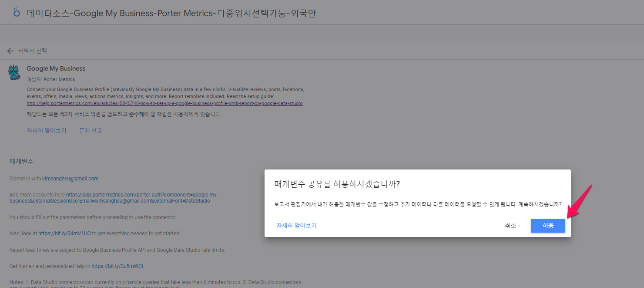
Task: Click the Porter Metrics connector avatar icon
Action: [x=13, y=72]
